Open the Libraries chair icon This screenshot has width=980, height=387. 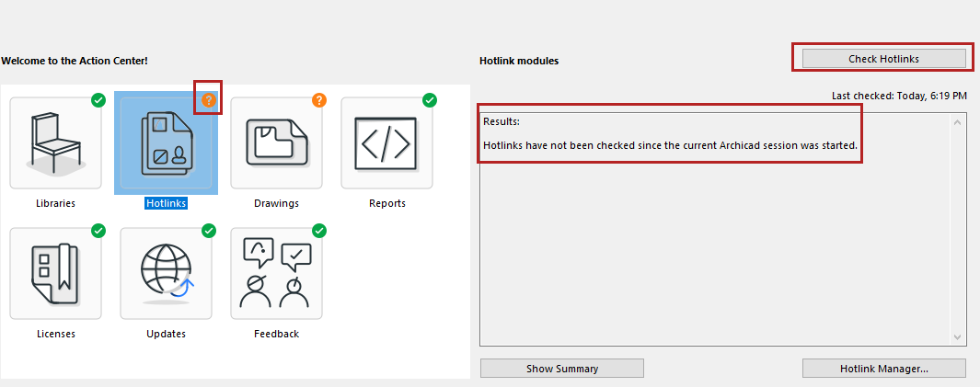tap(55, 142)
